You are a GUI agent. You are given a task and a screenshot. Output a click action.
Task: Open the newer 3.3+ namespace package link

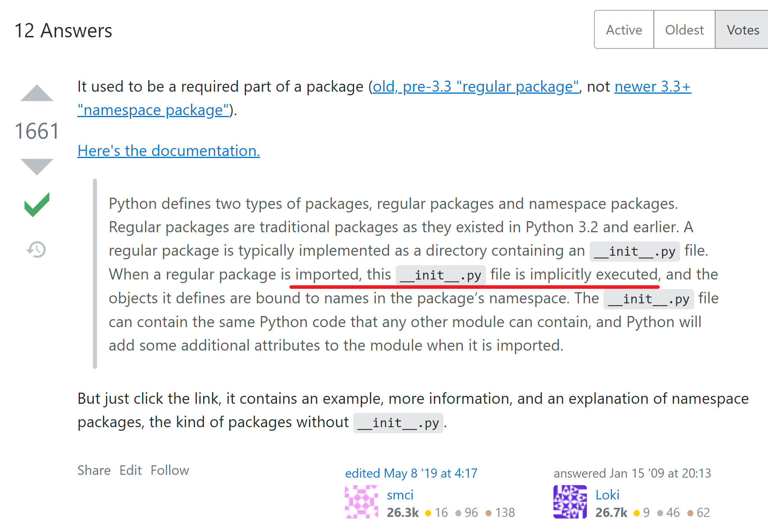(x=652, y=87)
